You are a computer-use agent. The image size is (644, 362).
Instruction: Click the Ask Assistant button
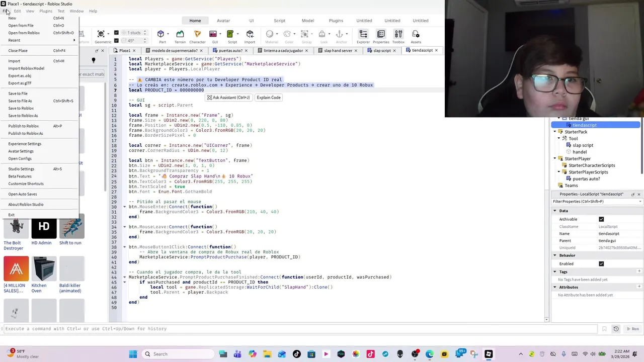click(x=228, y=98)
